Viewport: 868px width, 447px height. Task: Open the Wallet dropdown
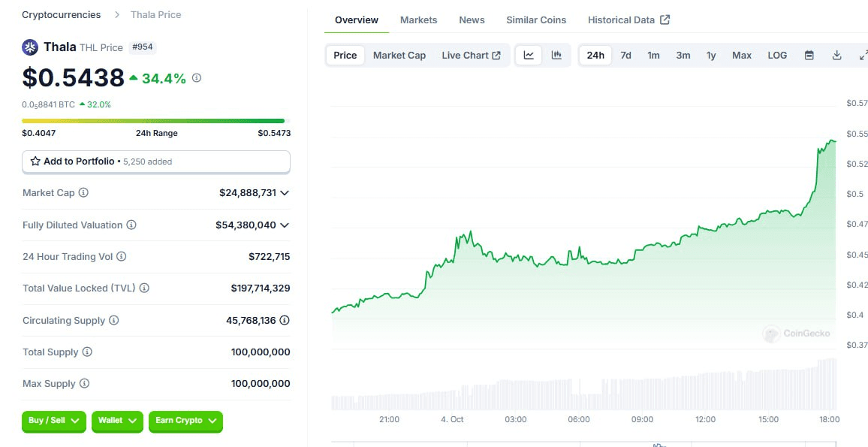point(117,421)
